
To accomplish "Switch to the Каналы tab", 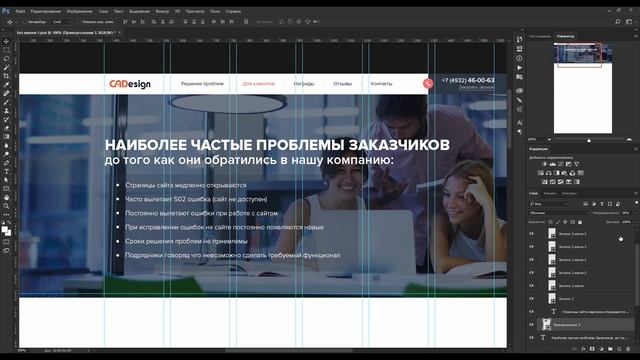I will (549, 193).
